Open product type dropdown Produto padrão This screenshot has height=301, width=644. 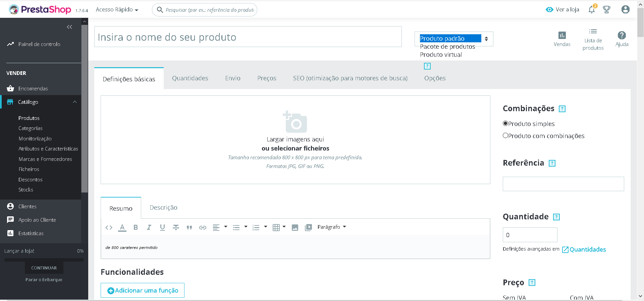click(x=454, y=39)
